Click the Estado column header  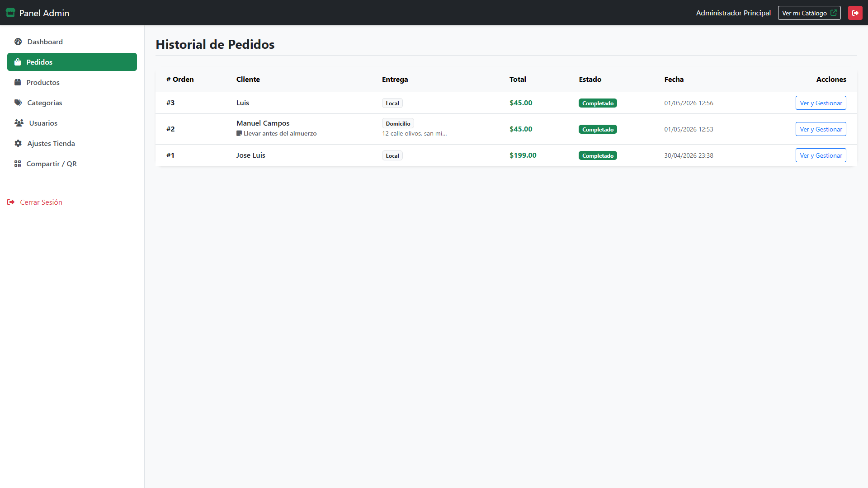[590, 79]
